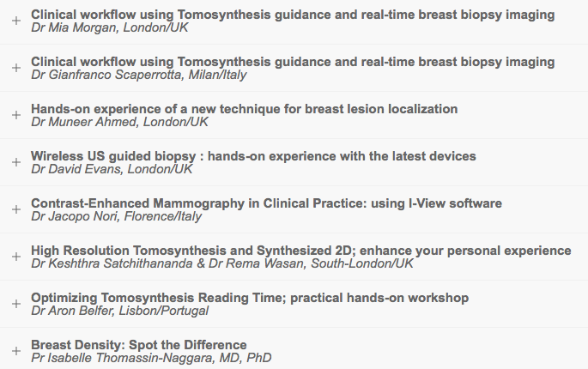Select 'Optimizing Tomosynthesis Reading Time' workshop title
This screenshot has height=369, width=588.
250,298
